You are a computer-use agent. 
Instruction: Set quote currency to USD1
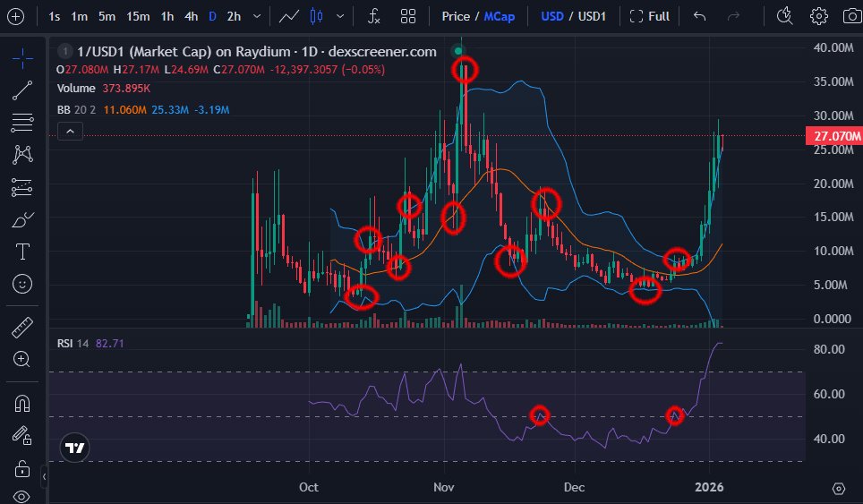coord(592,16)
